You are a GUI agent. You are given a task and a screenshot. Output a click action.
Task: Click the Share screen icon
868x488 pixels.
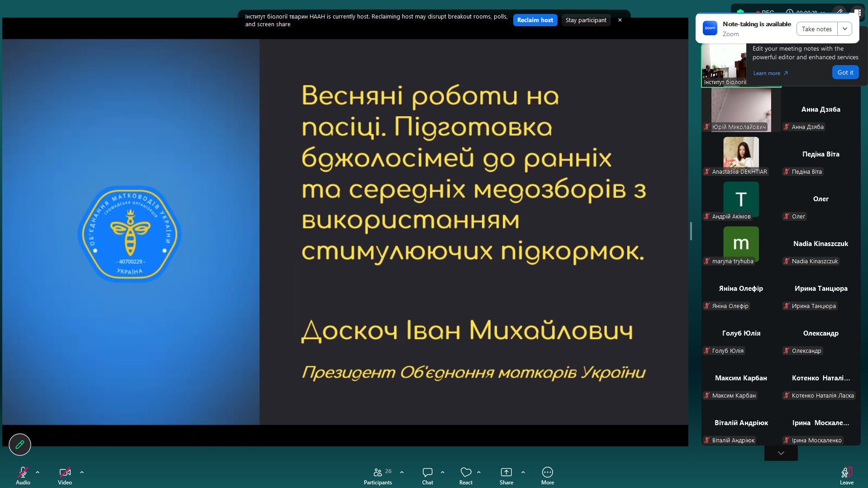(506, 472)
